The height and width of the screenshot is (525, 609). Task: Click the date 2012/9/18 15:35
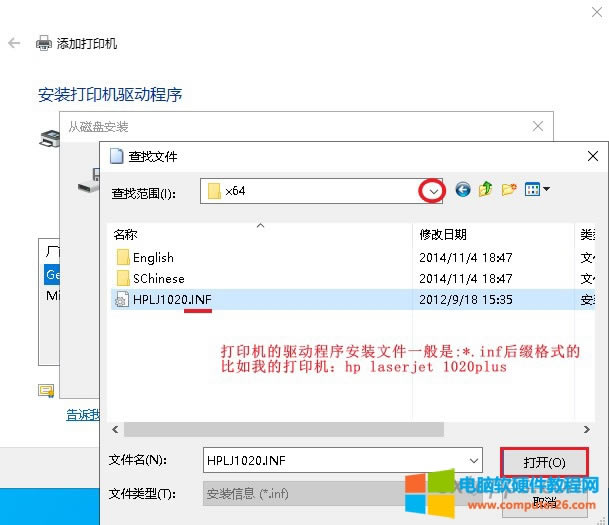[466, 300]
